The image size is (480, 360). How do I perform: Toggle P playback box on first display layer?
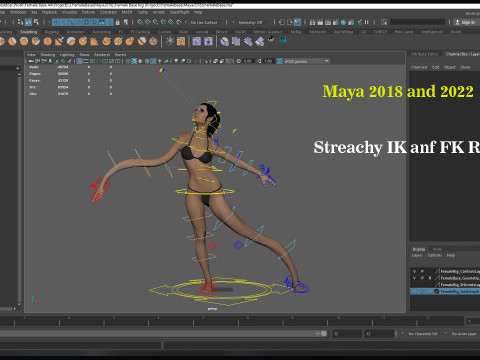tap(422, 271)
